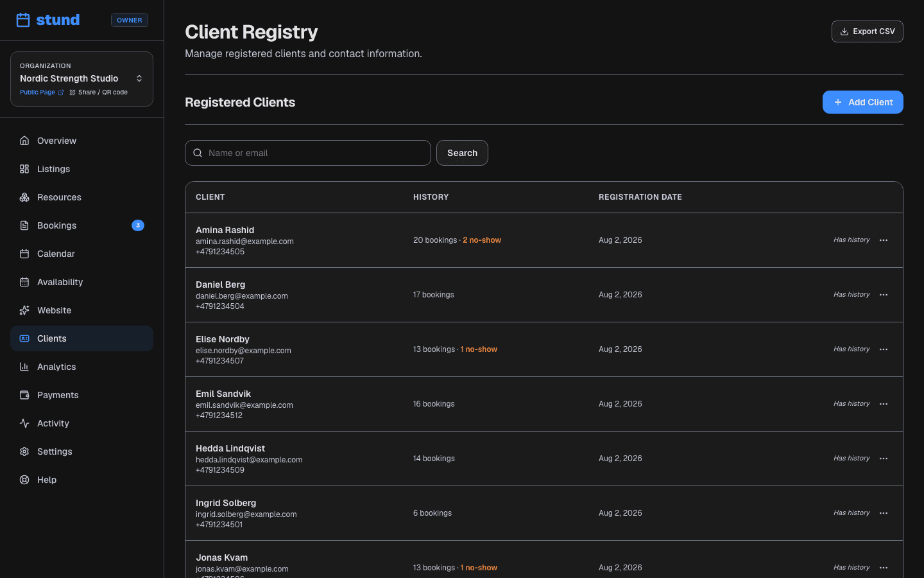The image size is (924, 578).
Task: Click the Listings grid icon
Action: (24, 169)
